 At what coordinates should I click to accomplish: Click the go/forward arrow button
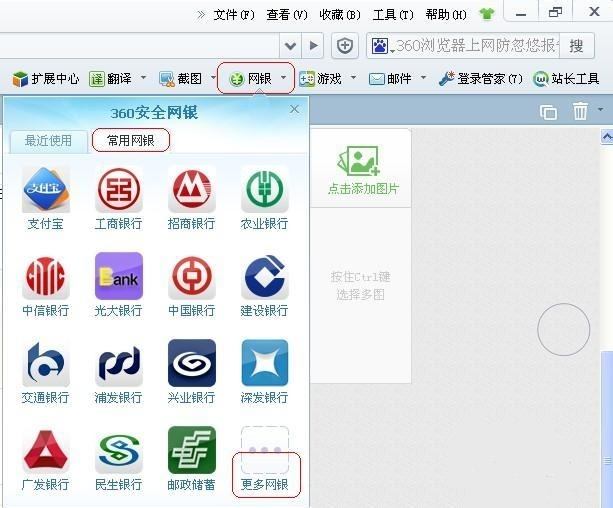click(313, 46)
